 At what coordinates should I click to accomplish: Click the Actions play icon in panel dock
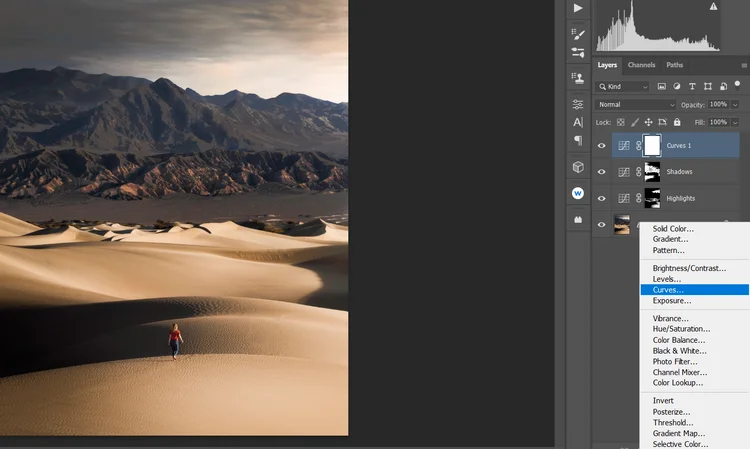[x=578, y=8]
